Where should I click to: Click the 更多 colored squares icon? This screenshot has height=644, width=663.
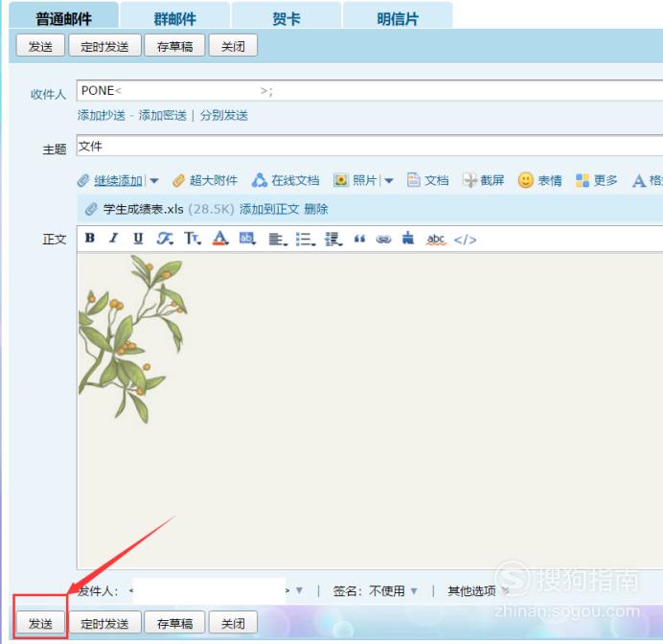tap(583, 180)
